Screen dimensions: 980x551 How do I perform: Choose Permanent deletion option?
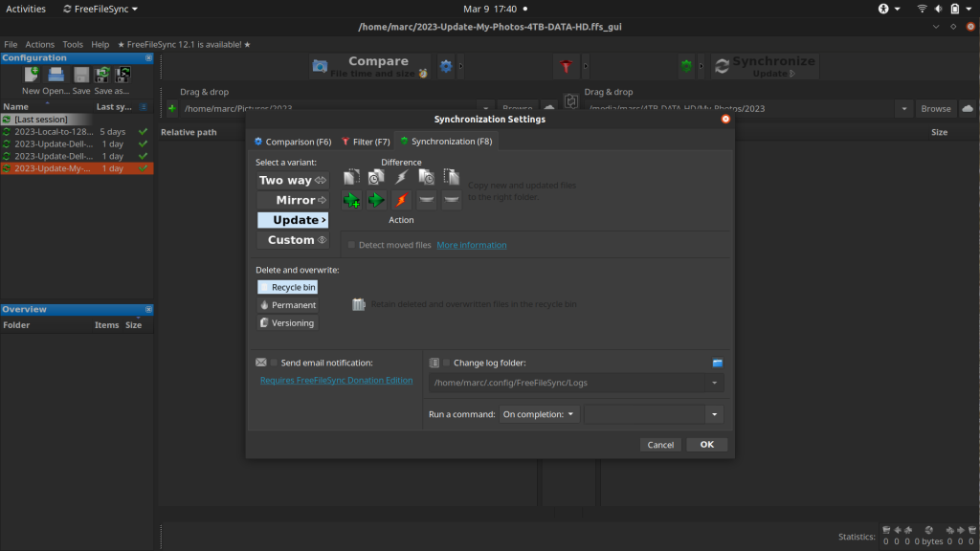[x=287, y=305]
